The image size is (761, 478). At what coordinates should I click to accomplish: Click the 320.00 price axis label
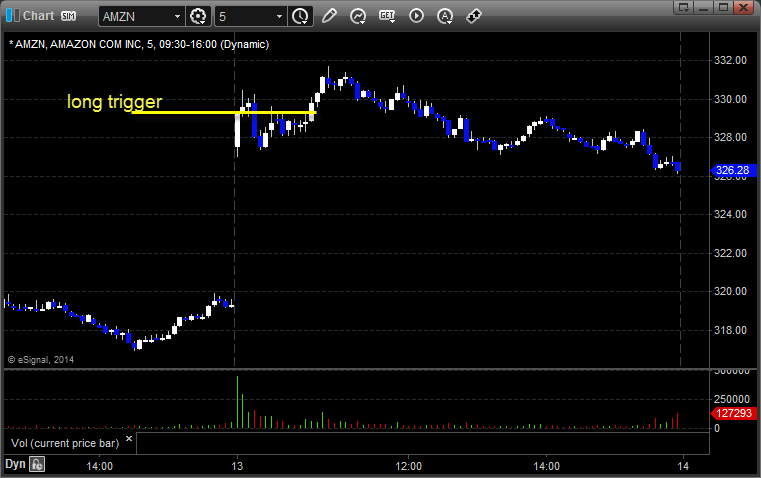pyautogui.click(x=730, y=291)
